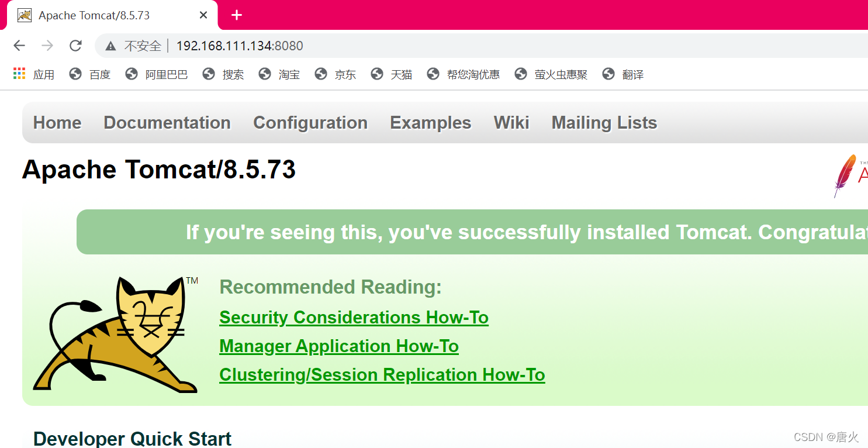This screenshot has height=448, width=868.
Task: Click the Tomcat favicon on the tab
Action: coord(25,15)
